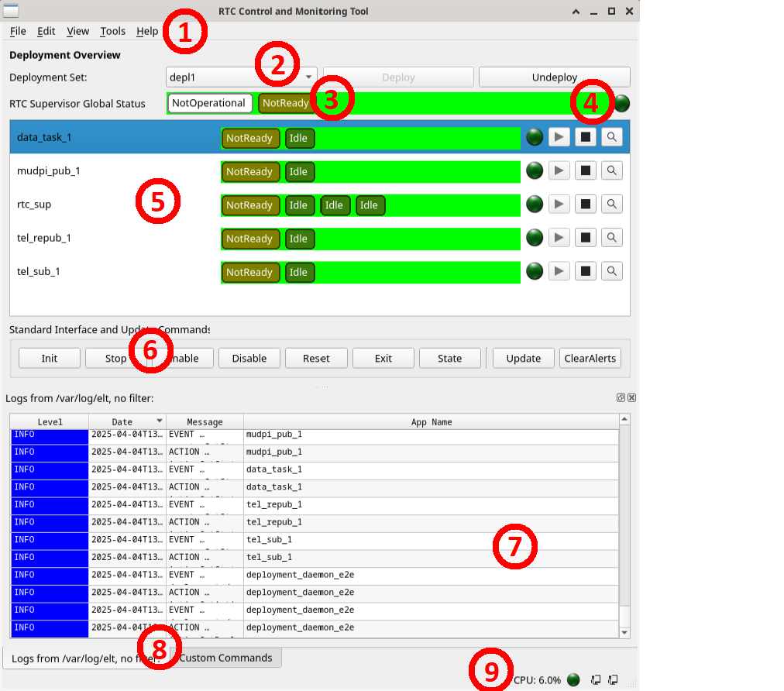Toggle the round indicator beside mudpi_pub_1
The width and height of the screenshot is (784, 691).
click(x=534, y=170)
